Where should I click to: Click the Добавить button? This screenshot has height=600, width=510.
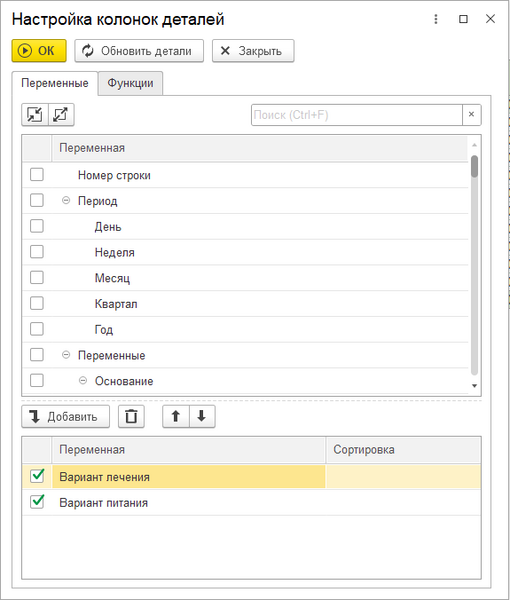(x=66, y=416)
